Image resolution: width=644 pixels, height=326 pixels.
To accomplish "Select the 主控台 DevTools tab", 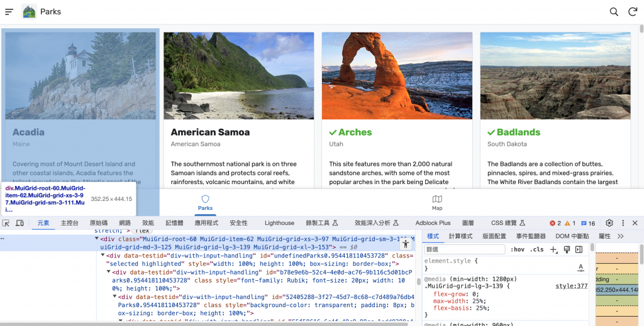I will click(x=69, y=223).
